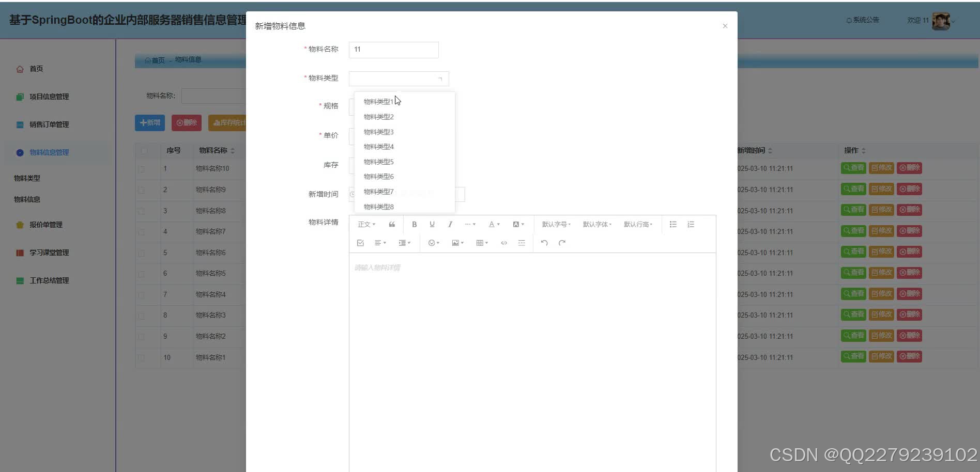Open the more text styles ellipsis menu
980x472 pixels.
(x=470, y=224)
